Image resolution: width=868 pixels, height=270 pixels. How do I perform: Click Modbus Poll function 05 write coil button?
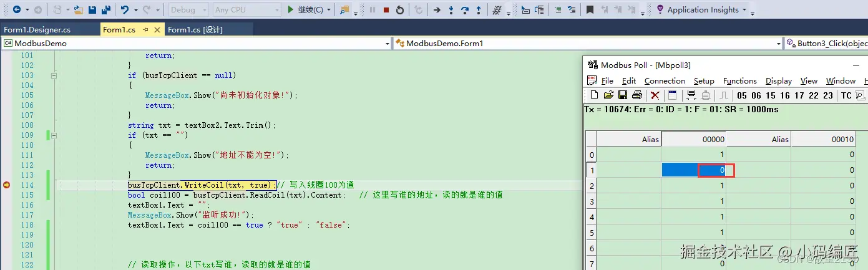pos(741,95)
